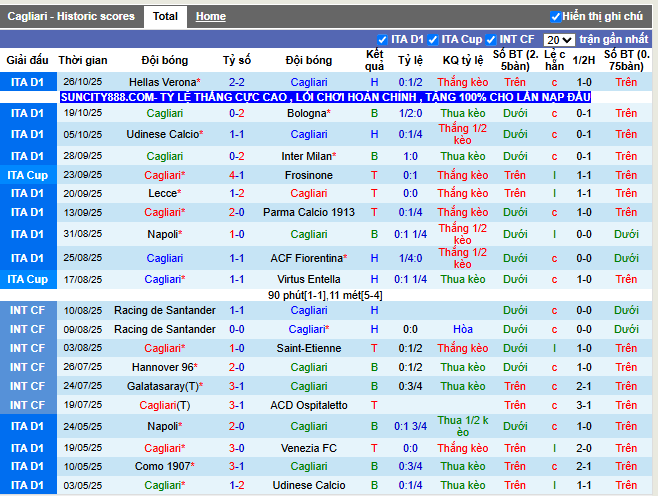The height and width of the screenshot is (496, 658).
Task: Uncheck the ITA D1 league filter
Action: click(383, 40)
